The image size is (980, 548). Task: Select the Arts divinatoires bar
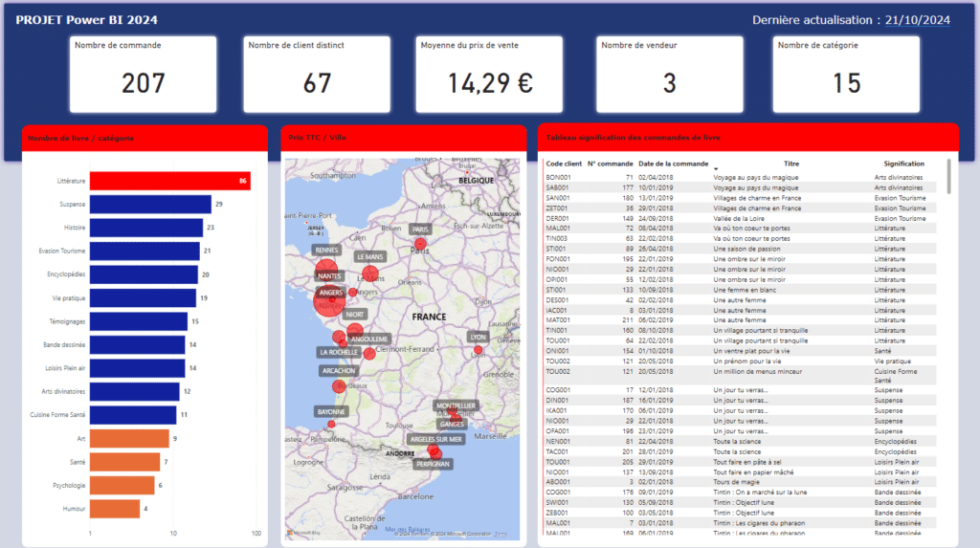(x=134, y=392)
